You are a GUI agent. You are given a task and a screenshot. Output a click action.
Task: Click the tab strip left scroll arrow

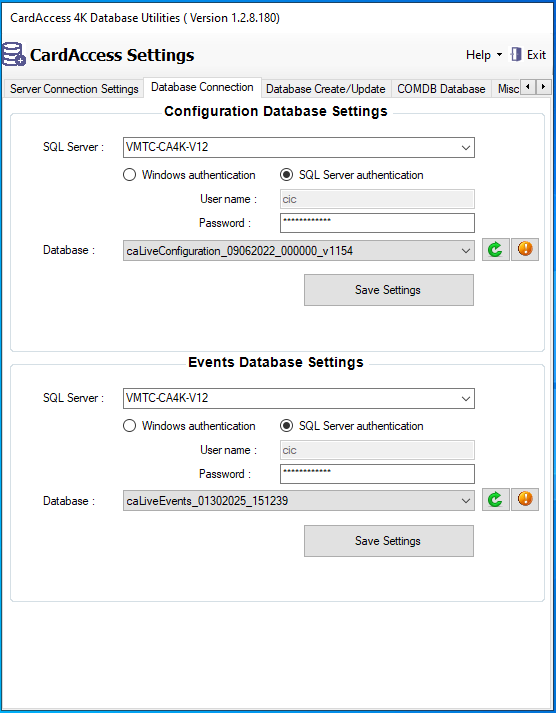coord(527,86)
